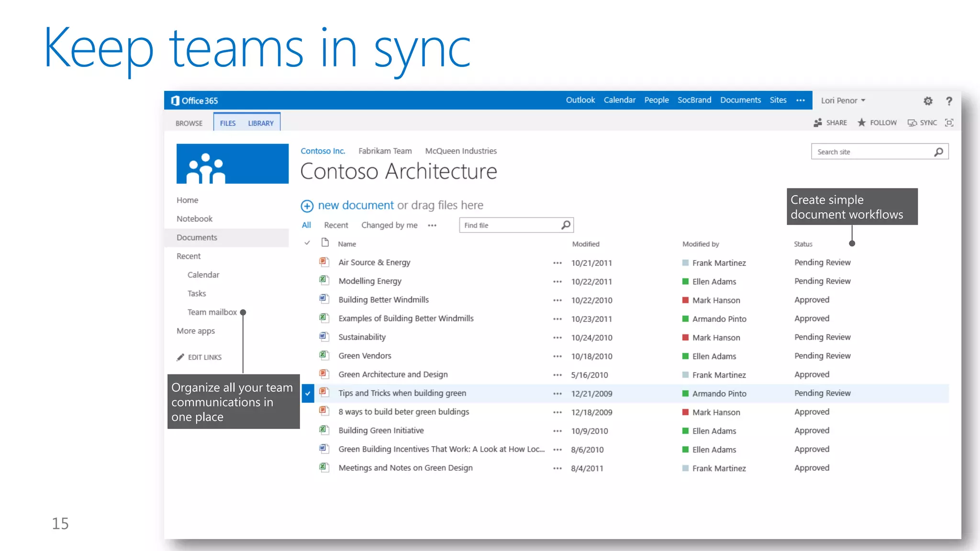
Task: Uncheck the Tips and Tricks row checkbox
Action: click(x=308, y=394)
